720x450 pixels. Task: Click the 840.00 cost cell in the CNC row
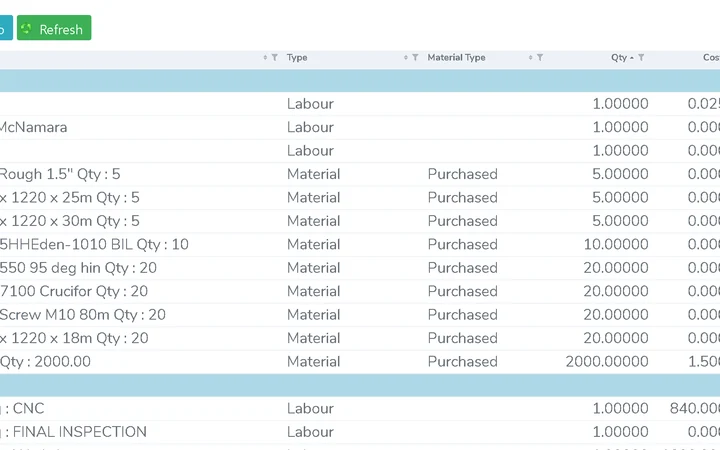[x=694, y=408]
